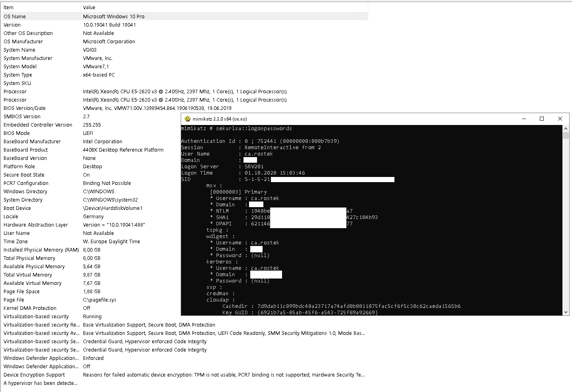
Task: Select the Installed Physical Memory (RAM) row
Action: click(91, 250)
